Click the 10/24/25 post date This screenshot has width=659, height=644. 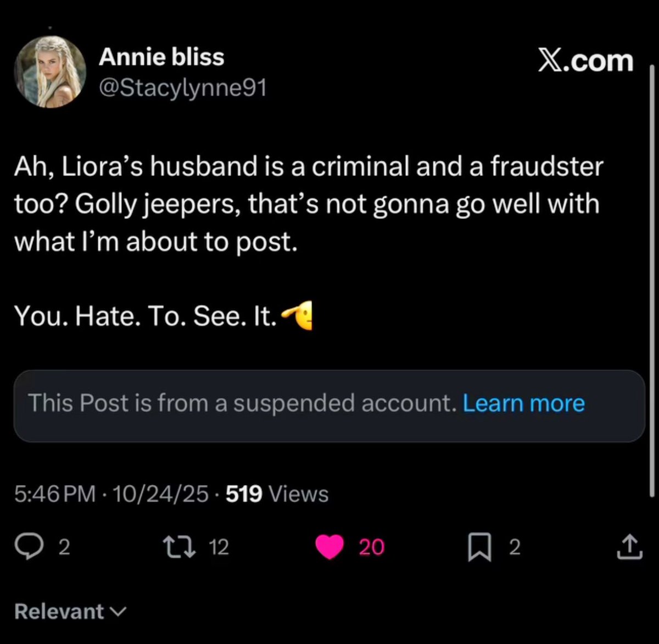[160, 494]
